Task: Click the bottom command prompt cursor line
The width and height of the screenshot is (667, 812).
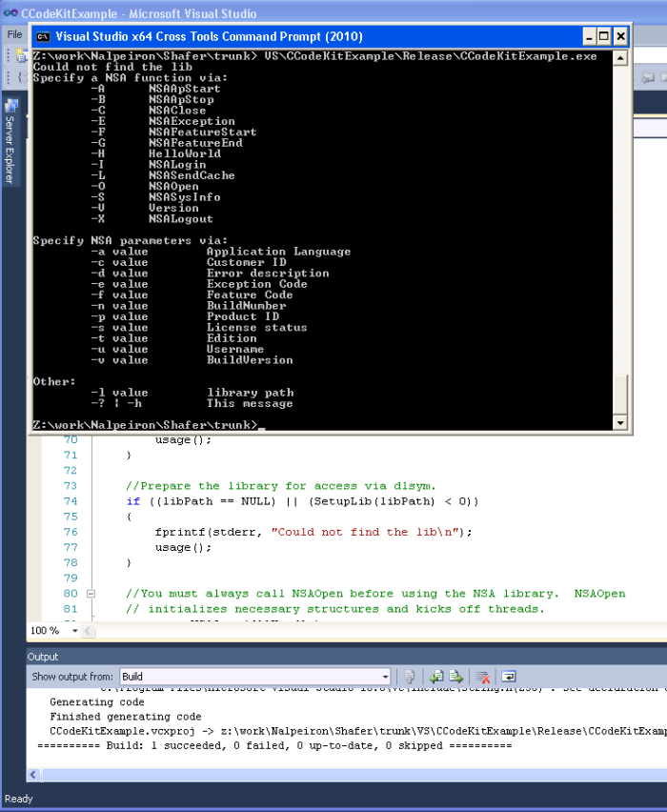Action: [x=150, y=425]
